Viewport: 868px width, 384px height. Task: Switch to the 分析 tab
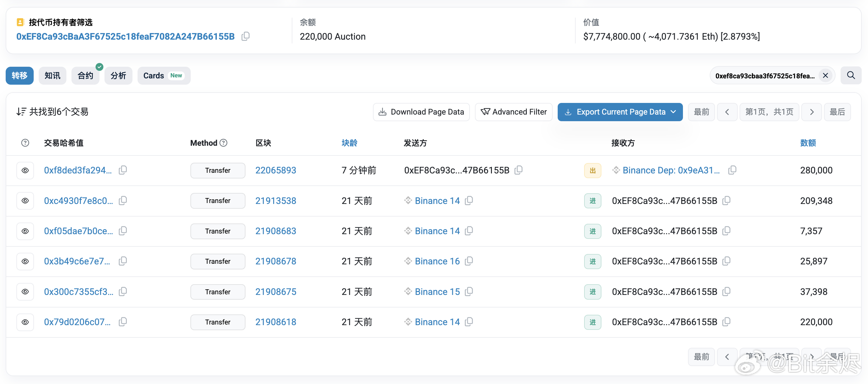point(118,76)
